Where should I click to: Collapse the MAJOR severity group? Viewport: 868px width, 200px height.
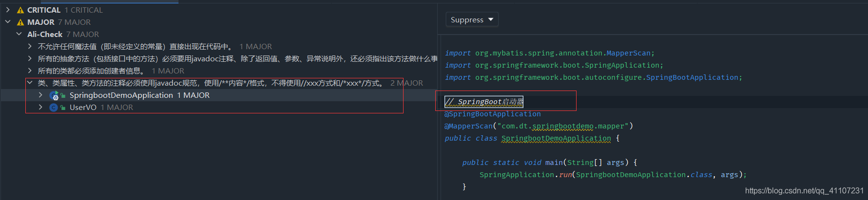click(x=8, y=22)
